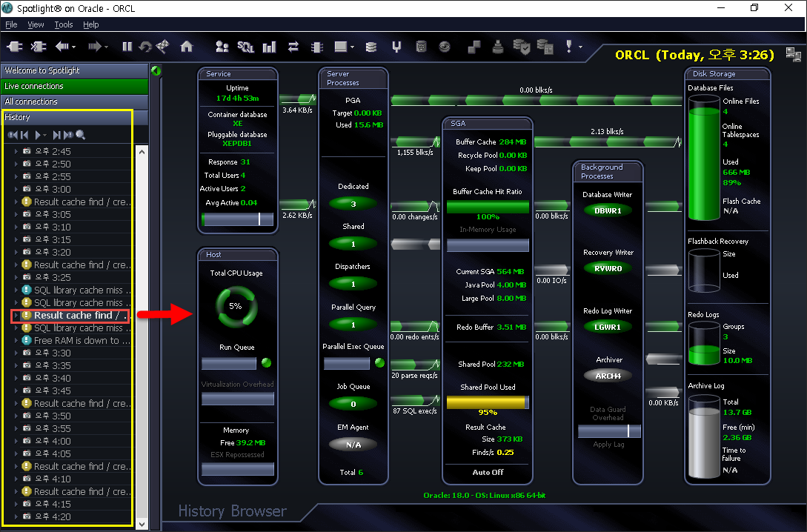This screenshot has width=807, height=532.
Task: Open the File menu
Action: [11, 24]
